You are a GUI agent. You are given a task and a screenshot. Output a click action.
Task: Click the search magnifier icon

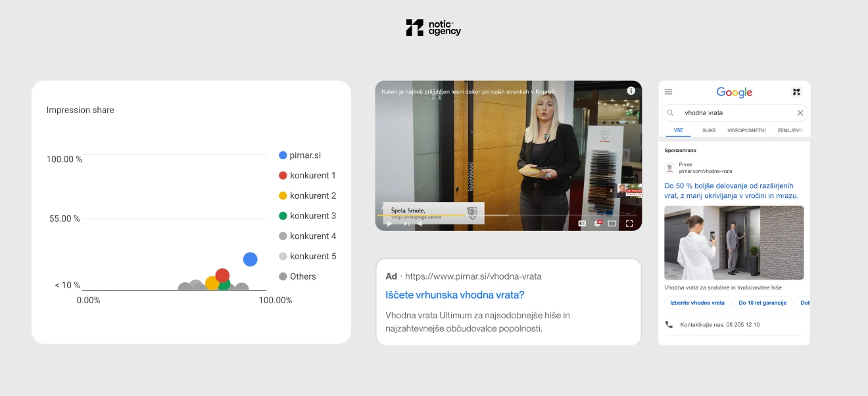click(670, 112)
